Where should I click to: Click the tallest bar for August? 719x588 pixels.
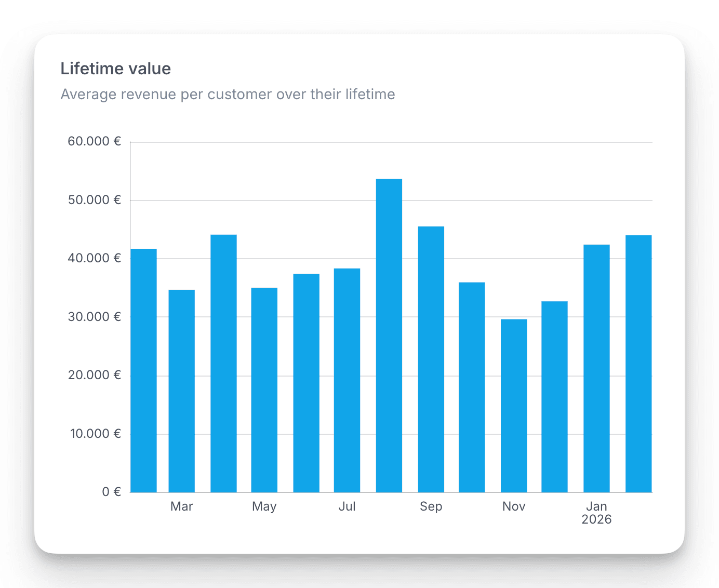[389, 336]
